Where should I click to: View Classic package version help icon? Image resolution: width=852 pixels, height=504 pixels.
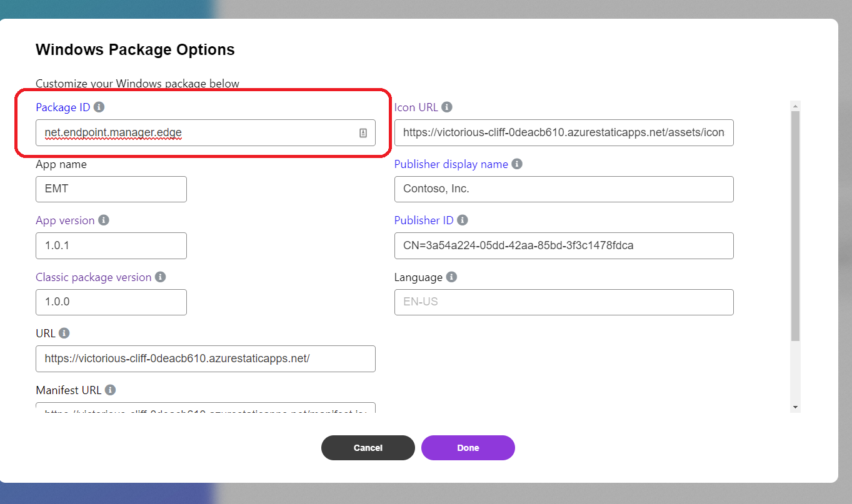coord(161,277)
